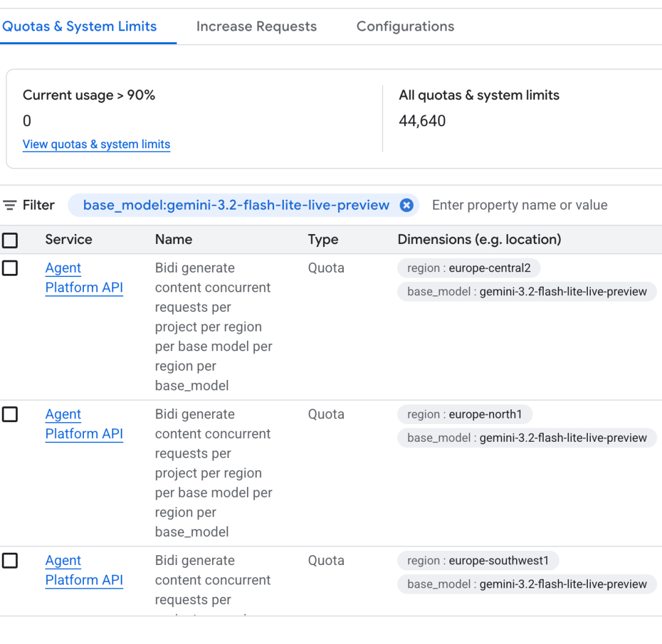Screen dimensions: 662x644
Task: Click the Current usage > 90% heading
Action: coord(89,96)
